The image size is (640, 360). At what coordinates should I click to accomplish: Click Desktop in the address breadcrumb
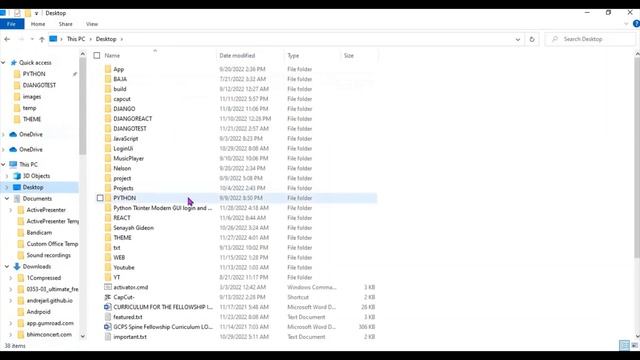click(x=106, y=39)
